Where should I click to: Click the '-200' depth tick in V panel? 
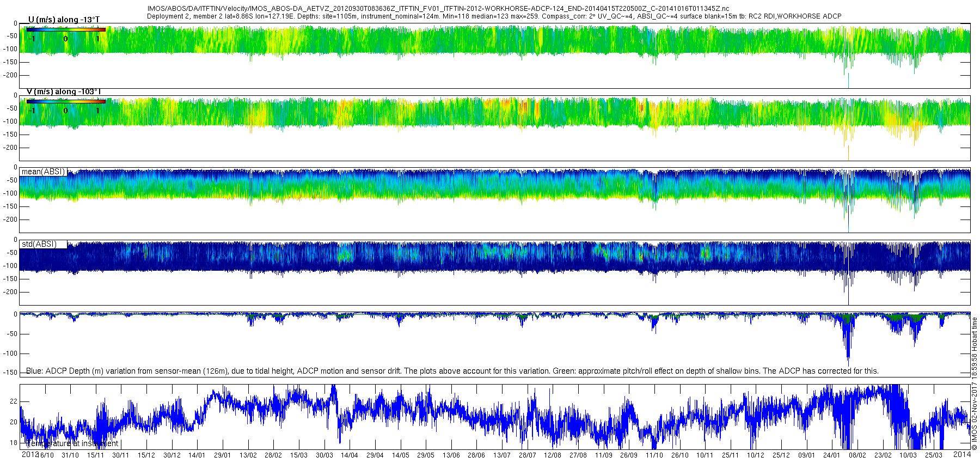[10, 148]
